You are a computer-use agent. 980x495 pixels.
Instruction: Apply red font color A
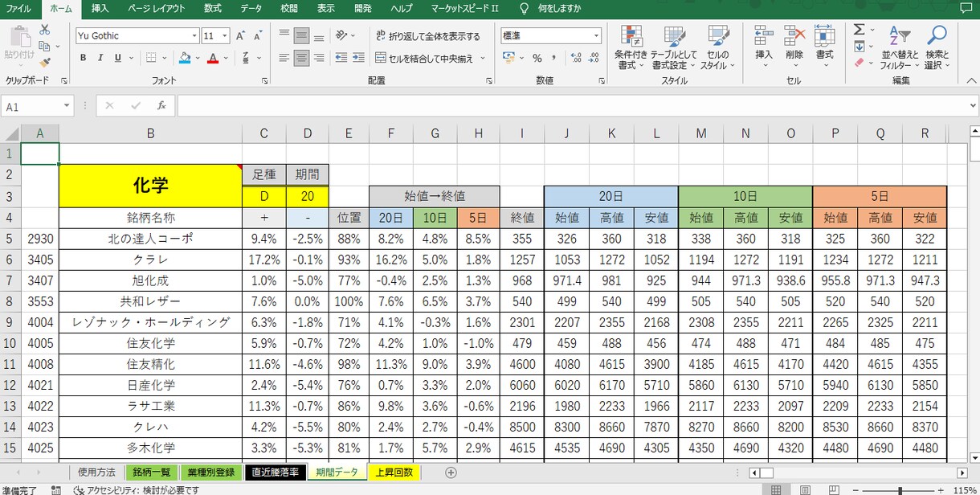pyautogui.click(x=213, y=58)
